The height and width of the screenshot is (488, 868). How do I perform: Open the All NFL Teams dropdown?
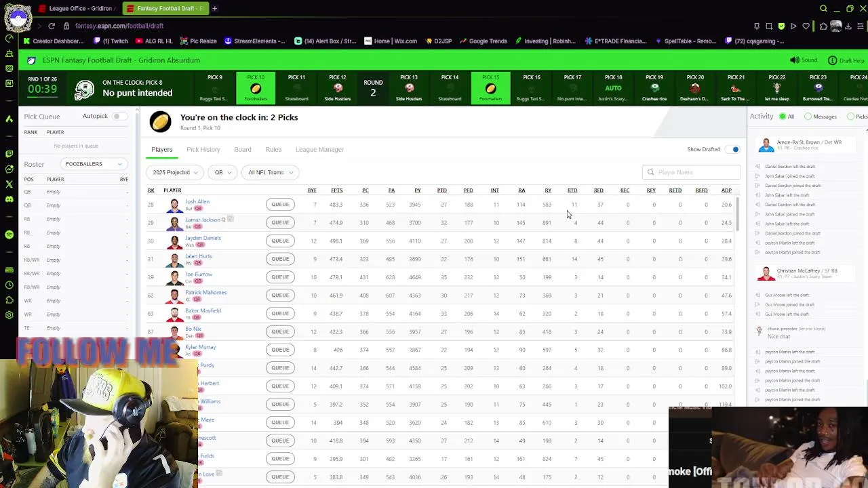click(271, 172)
